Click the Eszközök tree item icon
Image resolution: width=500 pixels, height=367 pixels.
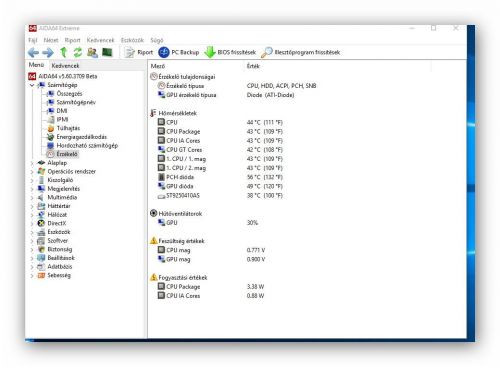coord(41,232)
